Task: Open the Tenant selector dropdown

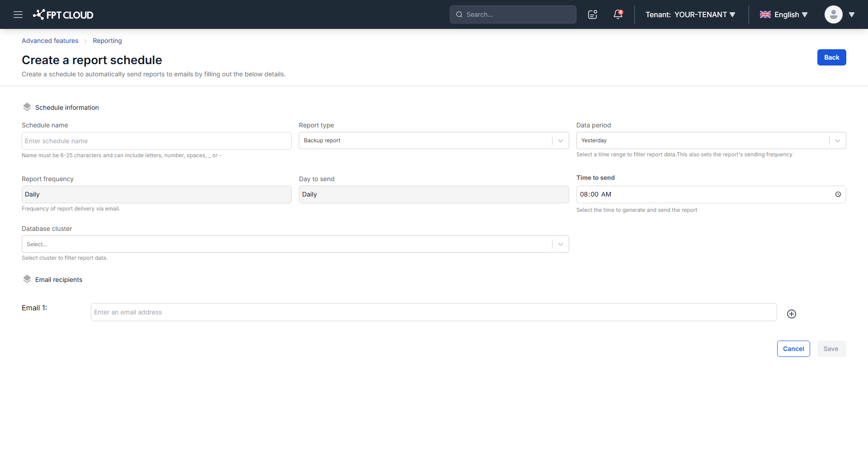Action: 690,14
